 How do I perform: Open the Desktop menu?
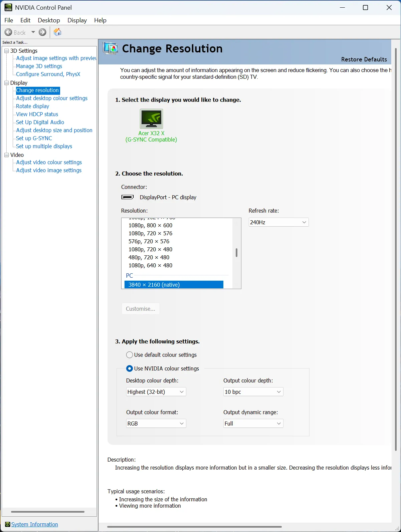[x=49, y=20]
